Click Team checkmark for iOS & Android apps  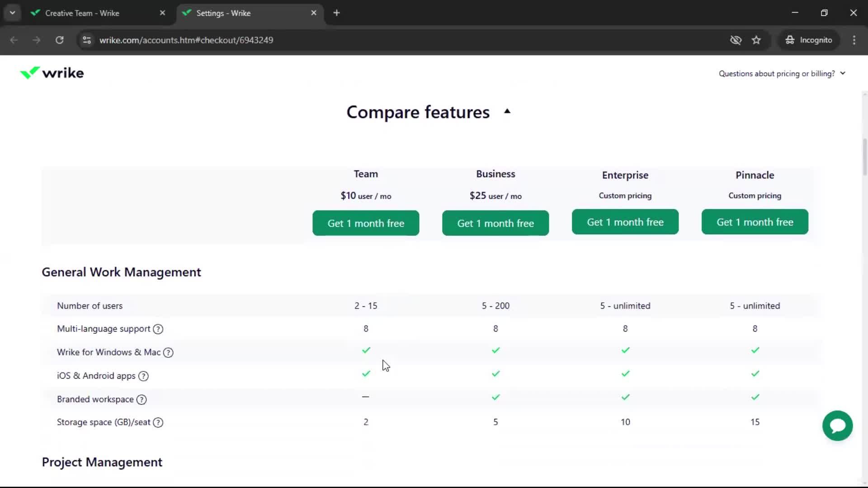coord(366,374)
